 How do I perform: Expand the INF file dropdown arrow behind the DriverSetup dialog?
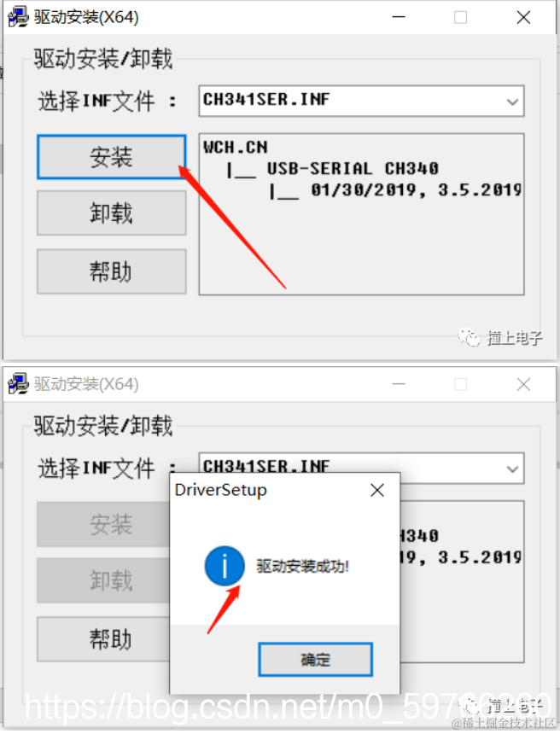[x=513, y=469]
